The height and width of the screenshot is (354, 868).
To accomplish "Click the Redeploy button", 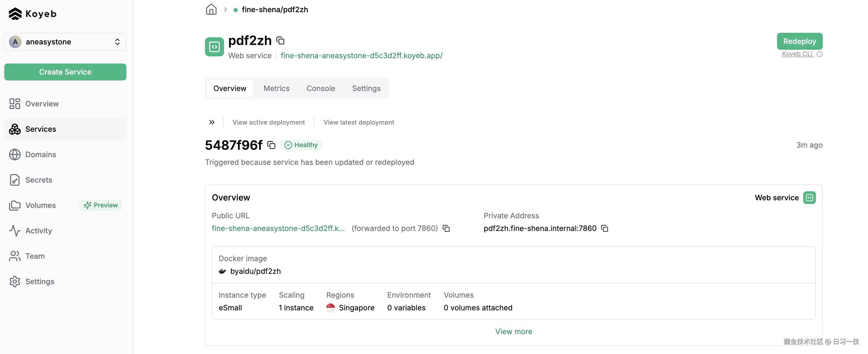I will click(x=799, y=41).
